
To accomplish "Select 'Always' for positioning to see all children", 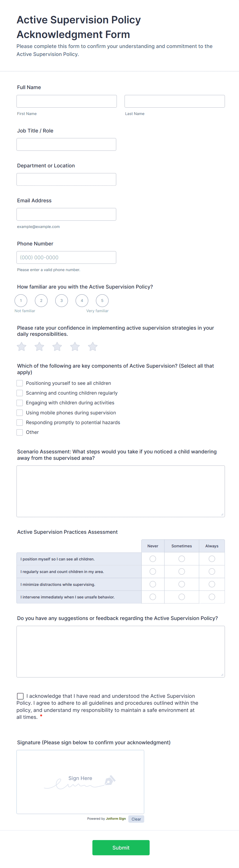I will (x=212, y=559).
